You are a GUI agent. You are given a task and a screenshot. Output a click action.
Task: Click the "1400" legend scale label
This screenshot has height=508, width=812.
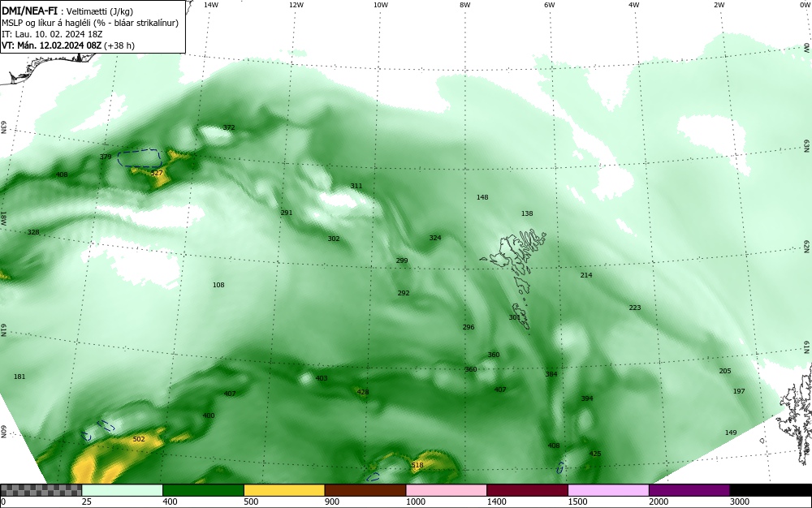point(496,502)
